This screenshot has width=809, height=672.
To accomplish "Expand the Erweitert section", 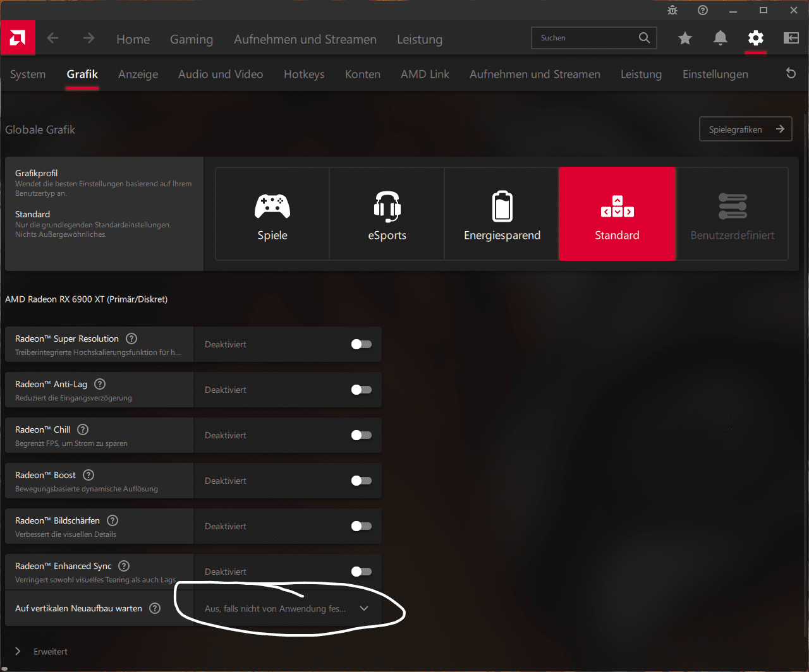I will [x=41, y=651].
